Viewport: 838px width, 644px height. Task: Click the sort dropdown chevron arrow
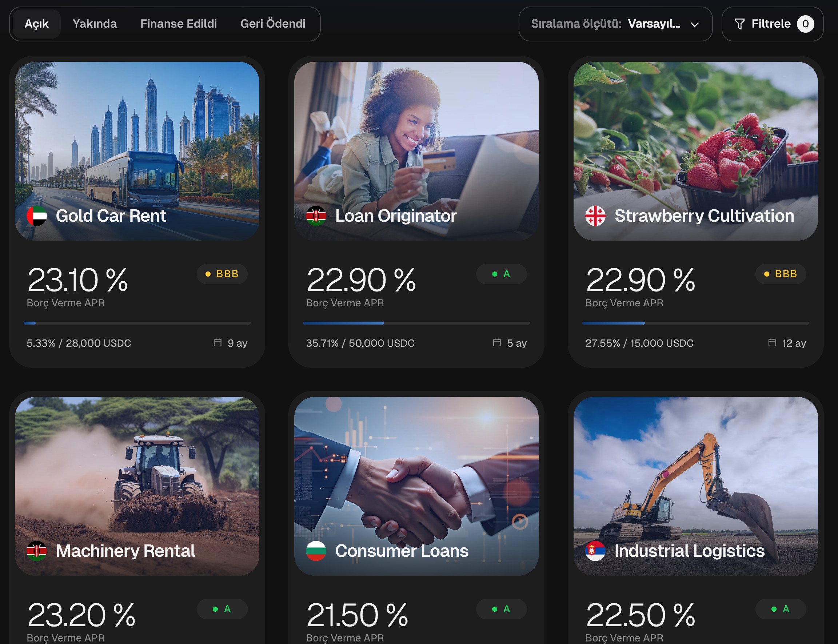(694, 25)
